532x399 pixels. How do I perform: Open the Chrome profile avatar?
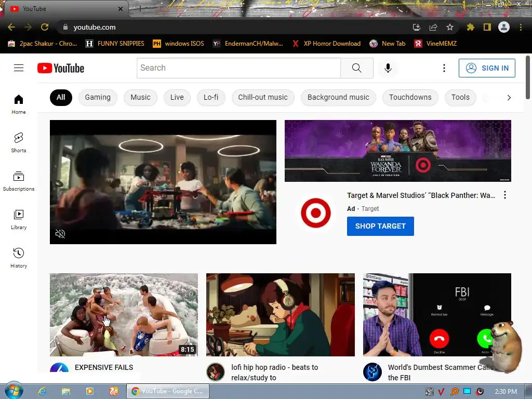pyautogui.click(x=504, y=27)
